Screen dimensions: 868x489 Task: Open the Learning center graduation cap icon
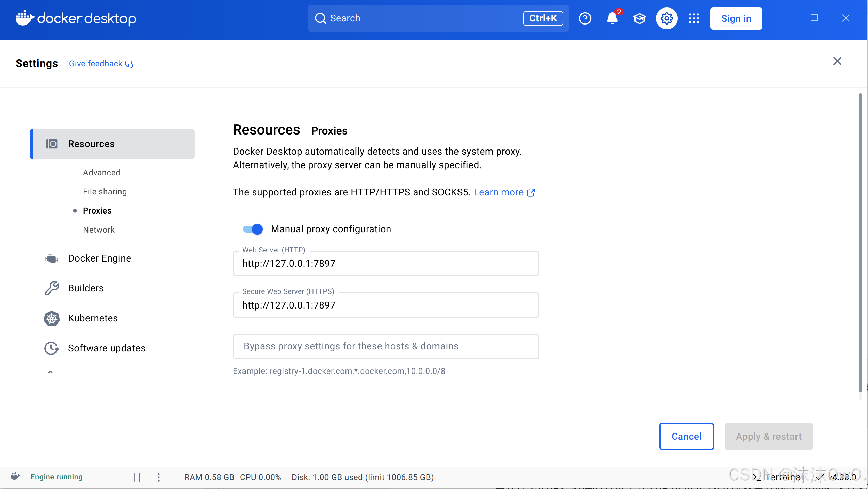(639, 18)
